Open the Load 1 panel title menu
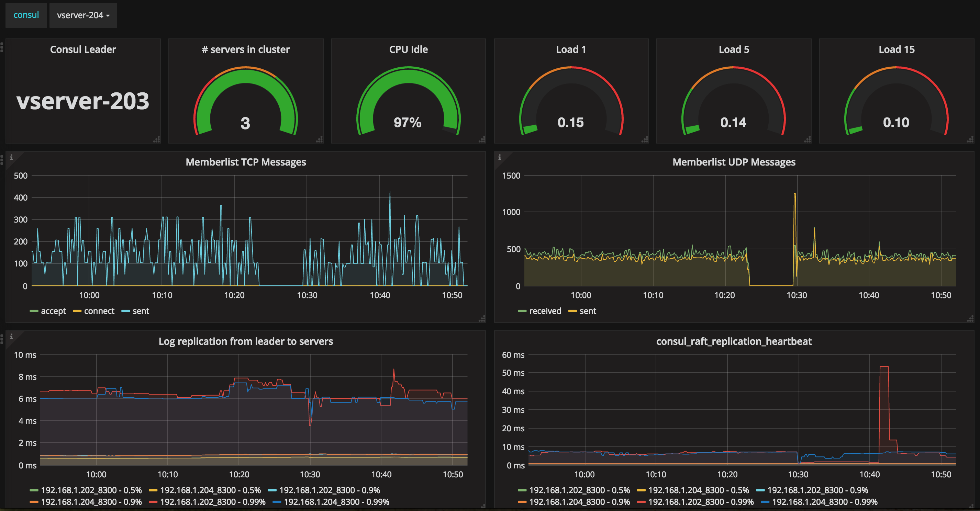 click(x=571, y=49)
